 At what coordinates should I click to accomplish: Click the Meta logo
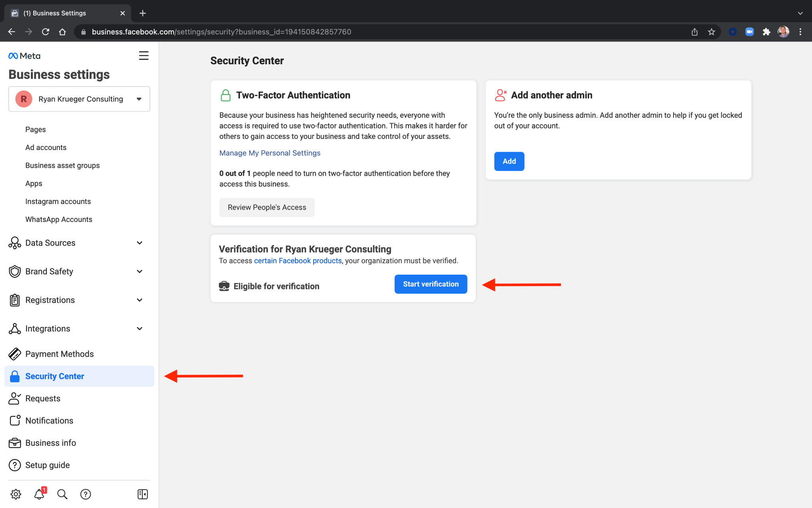click(25, 56)
